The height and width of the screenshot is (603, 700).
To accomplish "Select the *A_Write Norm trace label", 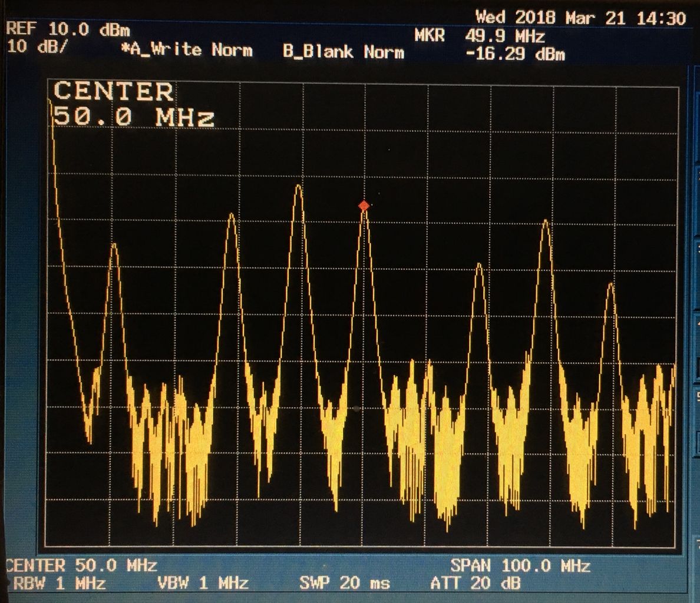I will pyautogui.click(x=187, y=49).
